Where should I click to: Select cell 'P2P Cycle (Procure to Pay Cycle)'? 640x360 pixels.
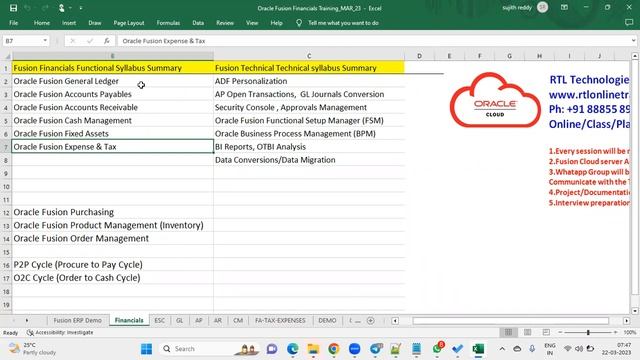113,264
